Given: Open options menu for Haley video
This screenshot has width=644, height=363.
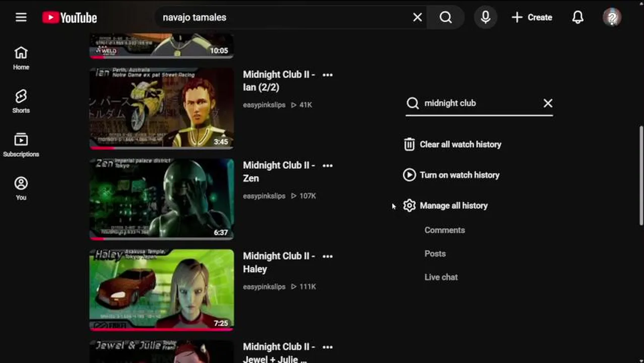Looking at the screenshot, I should pyautogui.click(x=328, y=256).
